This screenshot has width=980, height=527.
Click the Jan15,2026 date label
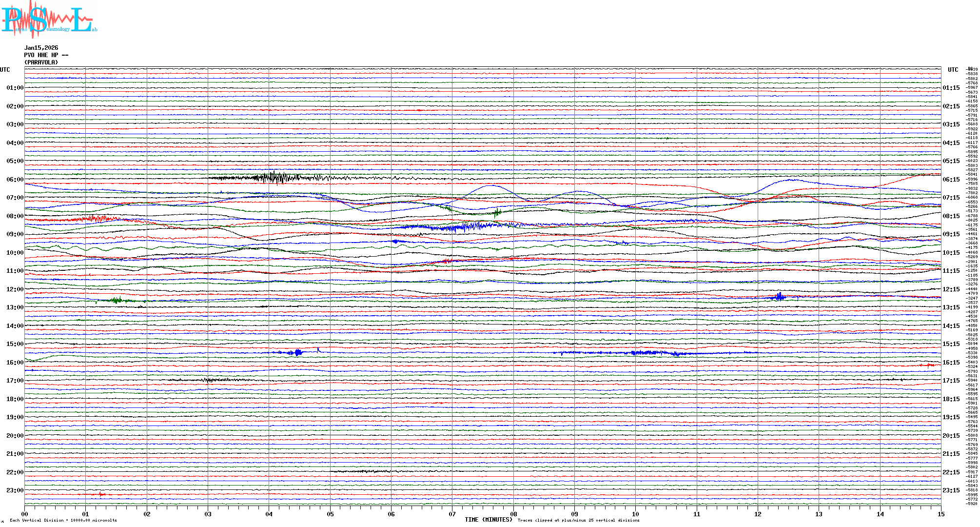pyautogui.click(x=41, y=48)
